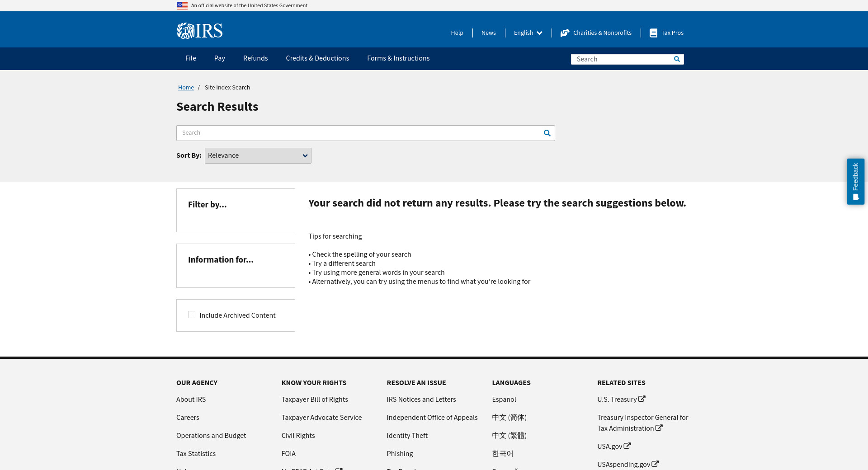Go to the Home breadcrumb link
Image resolution: width=868 pixels, height=470 pixels.
pyautogui.click(x=186, y=88)
